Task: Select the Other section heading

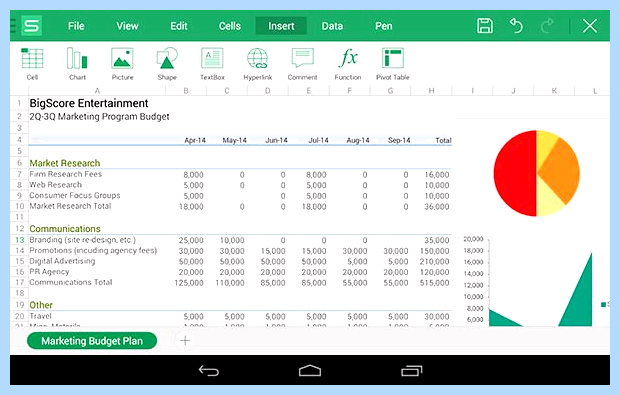Action: tap(41, 305)
